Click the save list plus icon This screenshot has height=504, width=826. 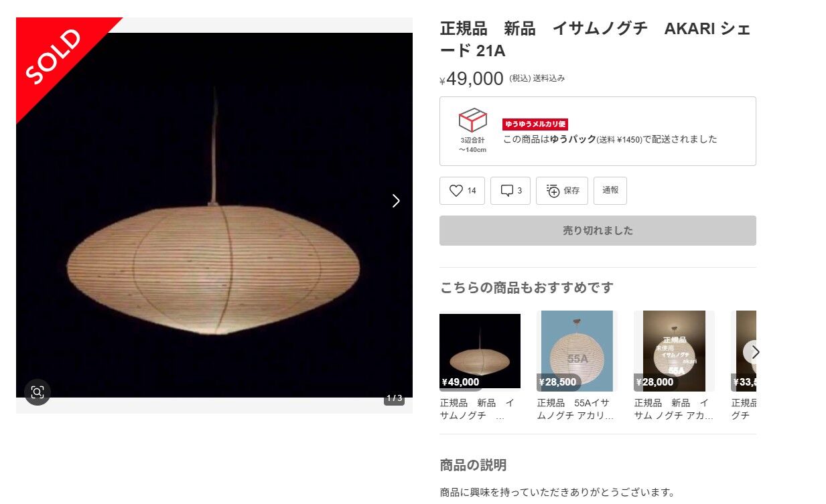(553, 191)
